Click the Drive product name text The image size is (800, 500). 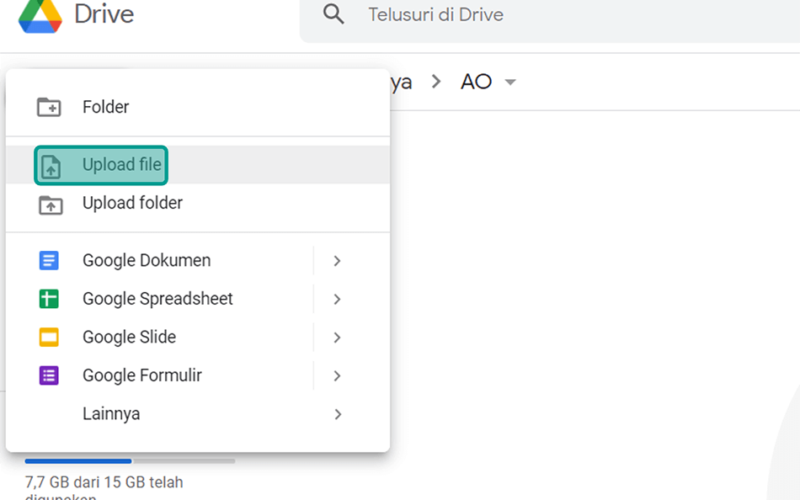(104, 14)
